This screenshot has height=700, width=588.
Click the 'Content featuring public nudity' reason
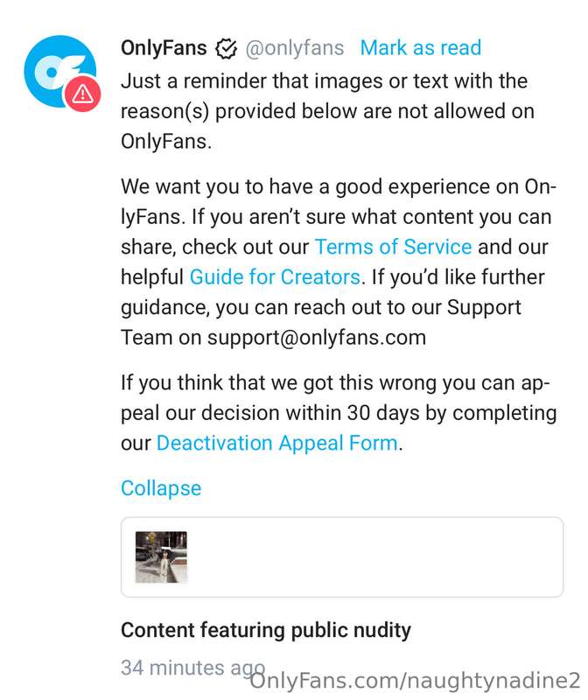[x=266, y=630]
